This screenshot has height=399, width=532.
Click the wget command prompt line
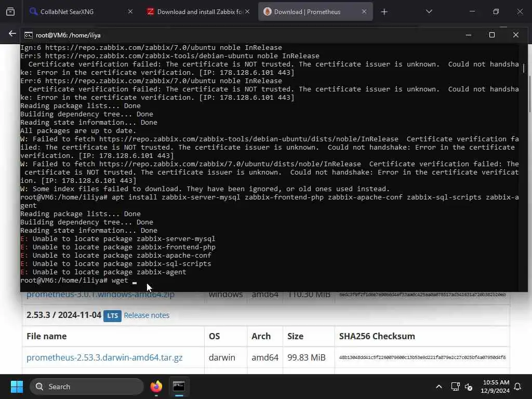(x=78, y=281)
